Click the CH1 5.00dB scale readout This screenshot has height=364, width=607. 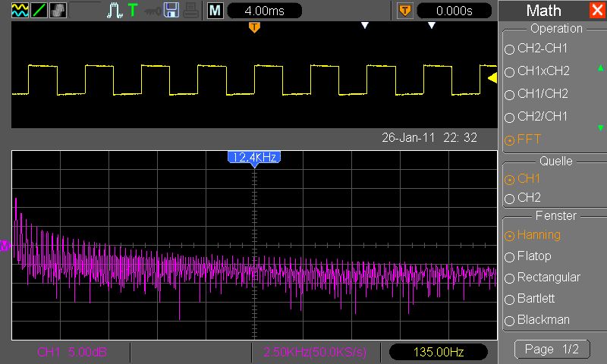(x=72, y=352)
